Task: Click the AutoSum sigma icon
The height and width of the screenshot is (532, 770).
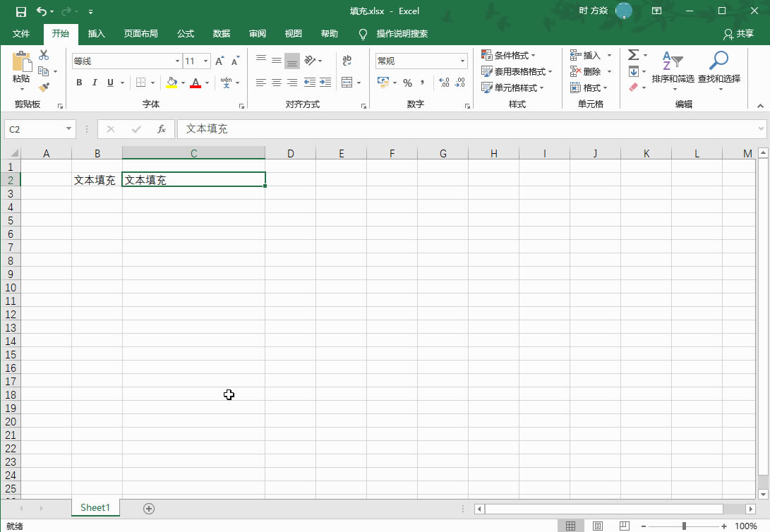Action: 634,54
